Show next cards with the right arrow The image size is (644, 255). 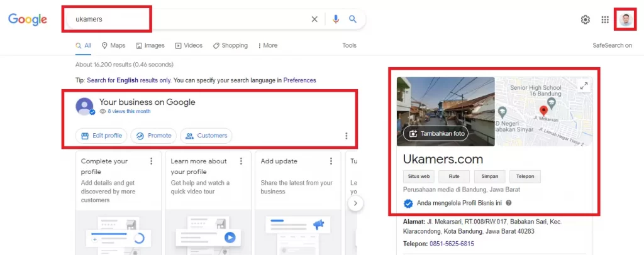(x=356, y=203)
